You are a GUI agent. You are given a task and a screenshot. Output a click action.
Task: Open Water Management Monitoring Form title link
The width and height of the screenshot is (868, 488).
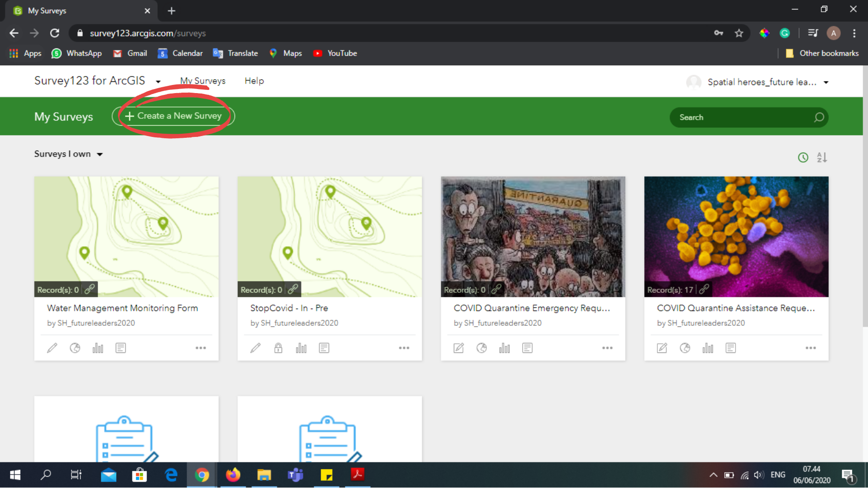tap(123, 308)
